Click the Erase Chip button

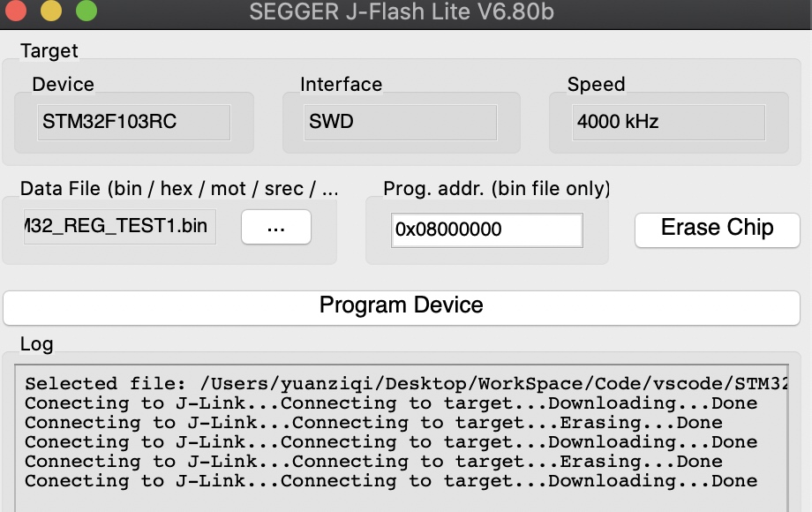pos(717,230)
